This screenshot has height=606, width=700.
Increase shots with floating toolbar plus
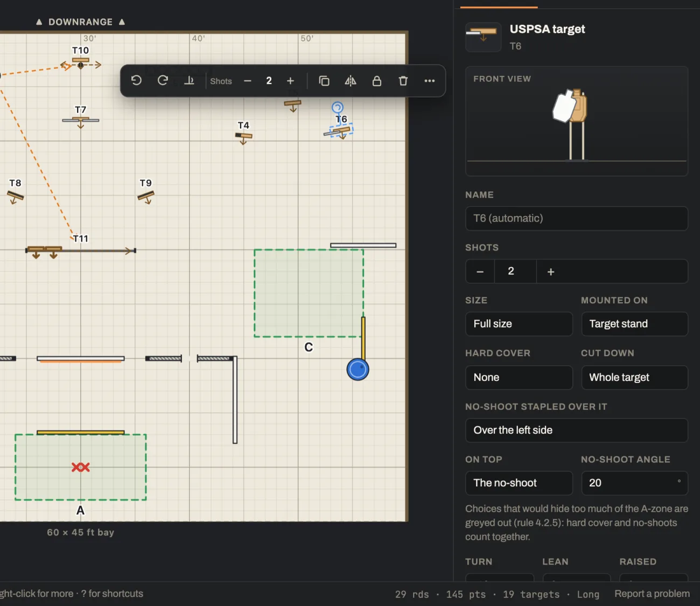290,81
